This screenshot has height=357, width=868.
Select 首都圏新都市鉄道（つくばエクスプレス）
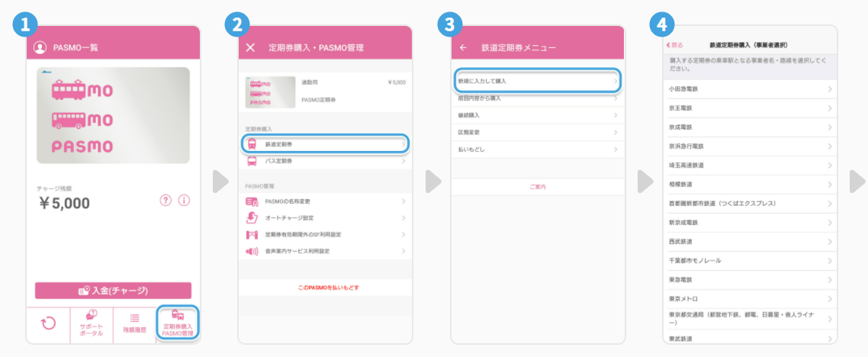click(x=750, y=204)
